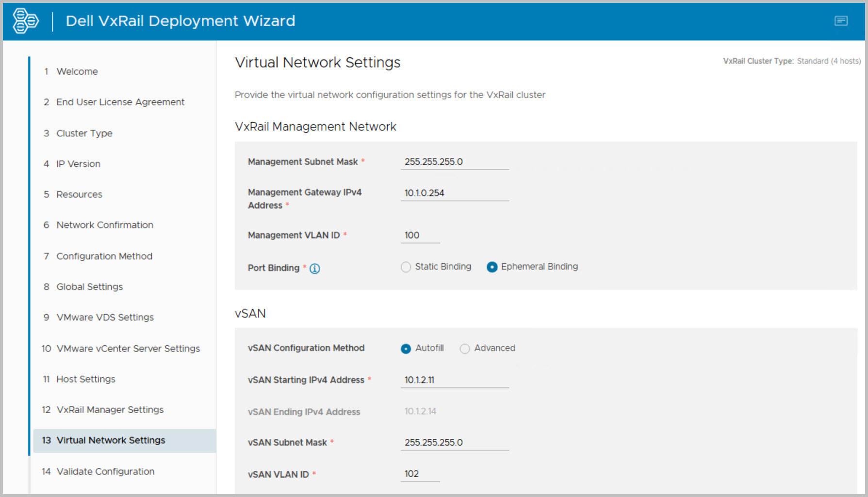Edit the Management Gateway IPv4 Address field
868x497 pixels.
pos(454,193)
